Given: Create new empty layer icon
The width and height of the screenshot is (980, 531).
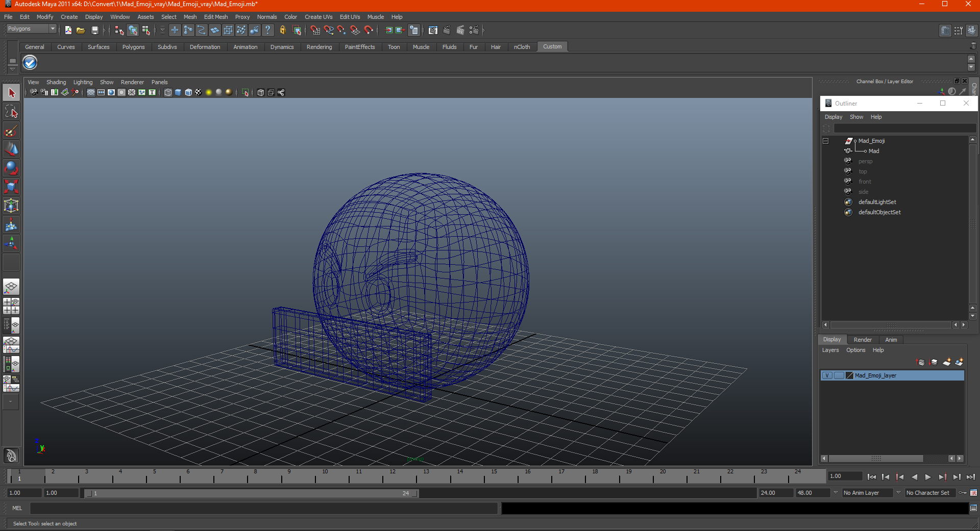Looking at the screenshot, I should coord(947,362).
